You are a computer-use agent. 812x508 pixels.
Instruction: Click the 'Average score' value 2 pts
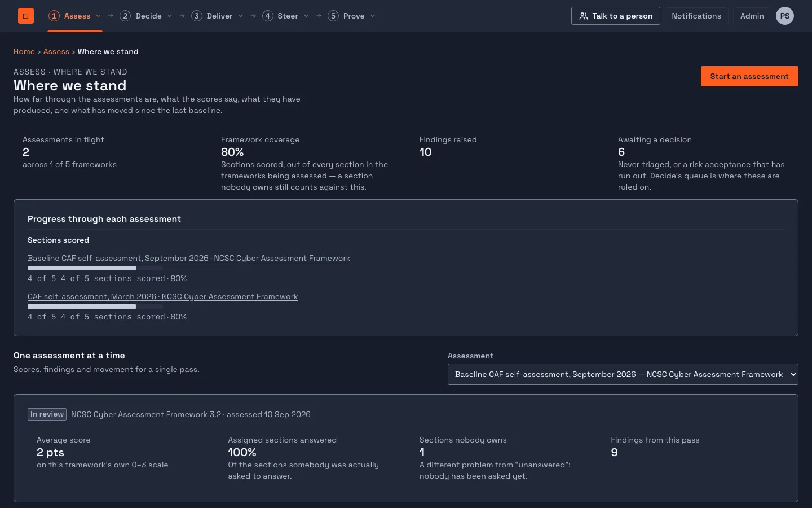(x=50, y=452)
